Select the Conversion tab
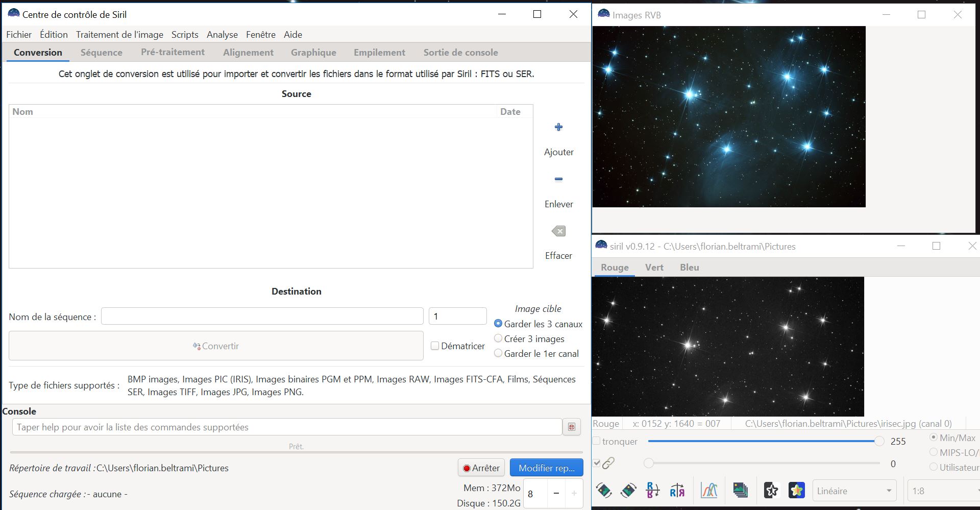 tap(38, 53)
